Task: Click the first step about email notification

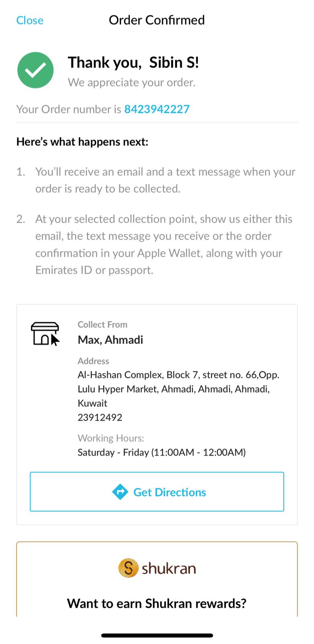Action: [x=165, y=180]
